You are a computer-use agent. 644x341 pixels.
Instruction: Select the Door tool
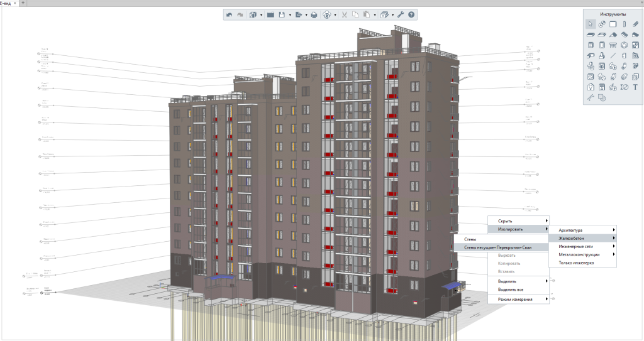(x=602, y=45)
